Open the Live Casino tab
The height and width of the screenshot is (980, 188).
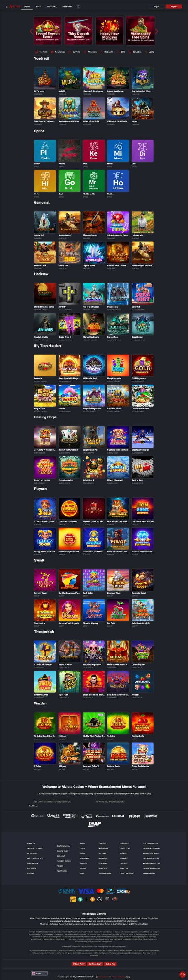coord(51,7)
